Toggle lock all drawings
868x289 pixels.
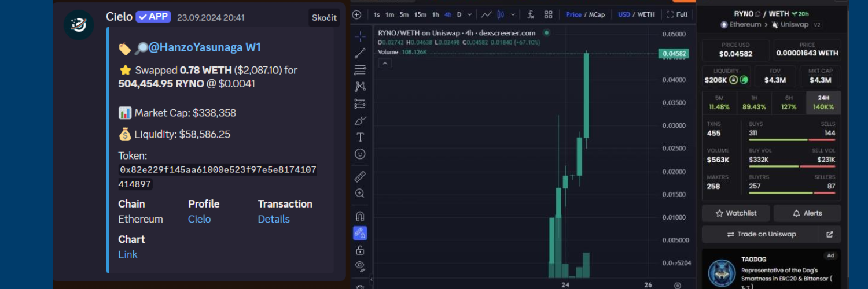tap(360, 250)
